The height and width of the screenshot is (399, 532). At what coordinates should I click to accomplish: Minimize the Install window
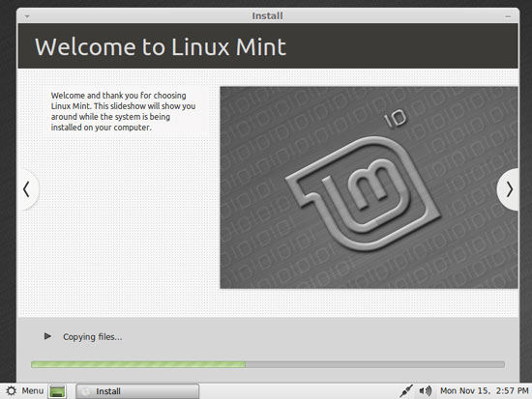point(508,16)
